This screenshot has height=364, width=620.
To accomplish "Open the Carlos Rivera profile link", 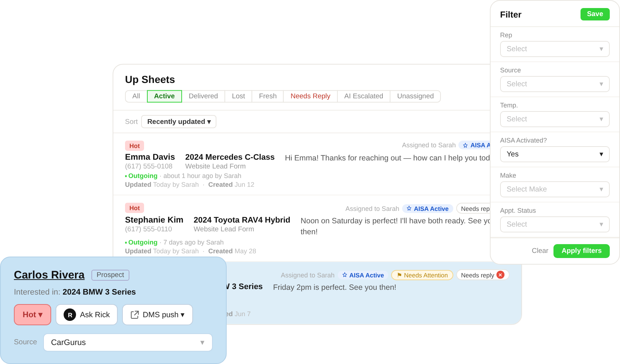I will (x=49, y=275).
